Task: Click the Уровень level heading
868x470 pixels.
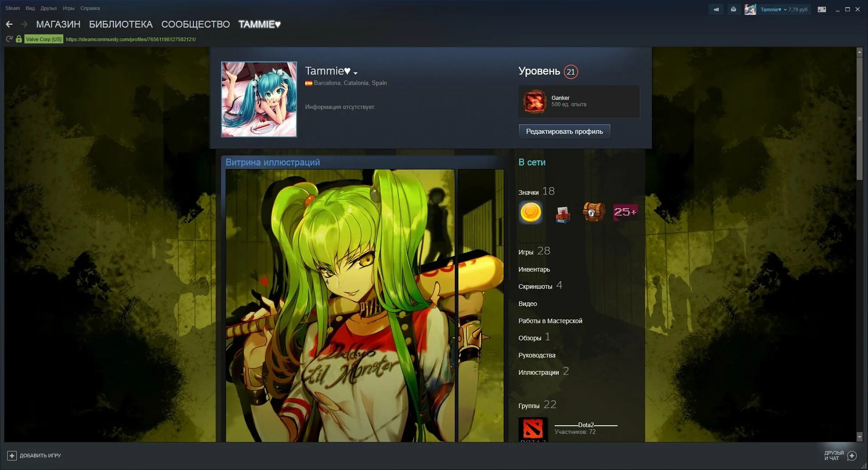Action: pyautogui.click(x=539, y=71)
